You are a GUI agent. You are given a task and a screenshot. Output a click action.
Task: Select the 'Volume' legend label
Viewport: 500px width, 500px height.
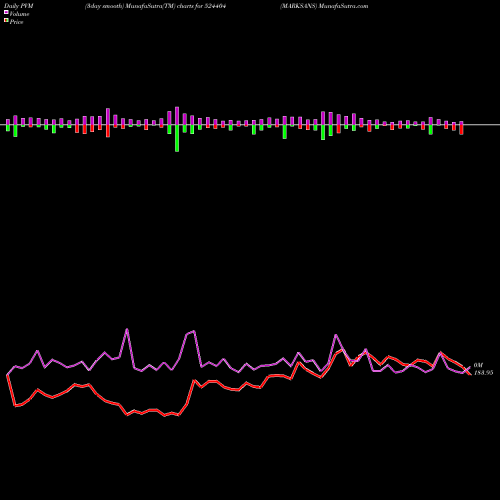click(19, 14)
